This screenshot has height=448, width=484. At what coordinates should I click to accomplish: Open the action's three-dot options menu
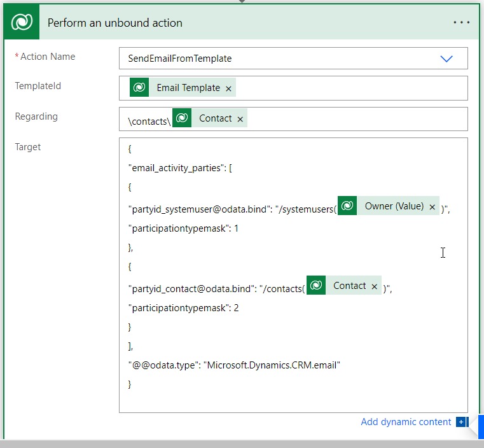(x=461, y=23)
